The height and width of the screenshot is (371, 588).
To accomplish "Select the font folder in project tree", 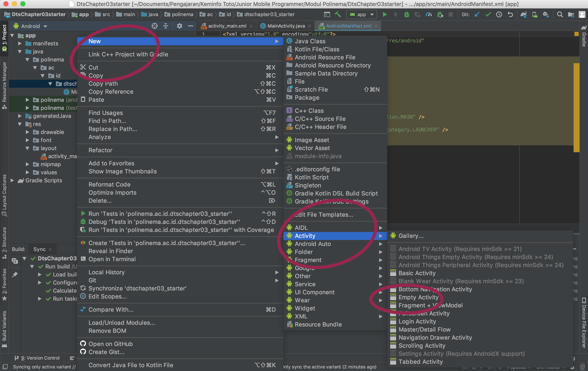I will [x=46, y=140].
